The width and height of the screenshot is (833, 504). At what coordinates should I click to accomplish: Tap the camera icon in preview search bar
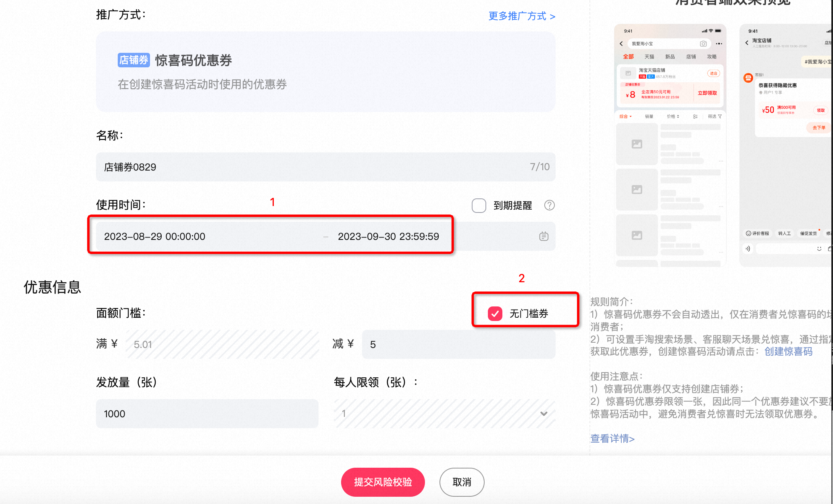pyautogui.click(x=703, y=44)
